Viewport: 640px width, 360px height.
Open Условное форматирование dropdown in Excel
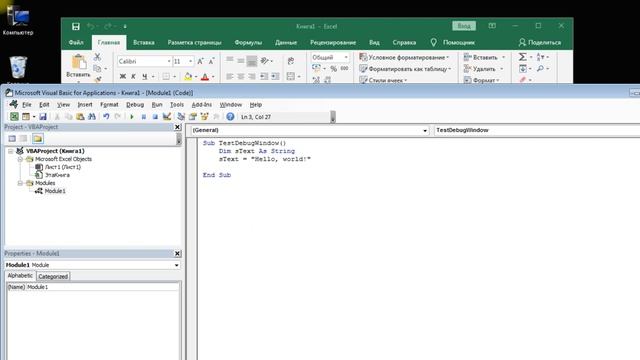tap(404, 58)
